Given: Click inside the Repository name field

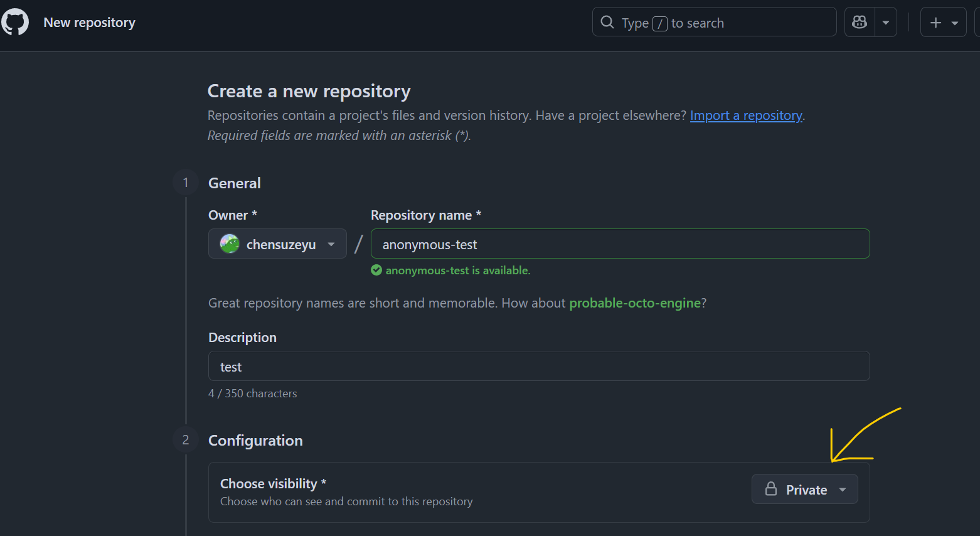Looking at the screenshot, I should (x=620, y=244).
